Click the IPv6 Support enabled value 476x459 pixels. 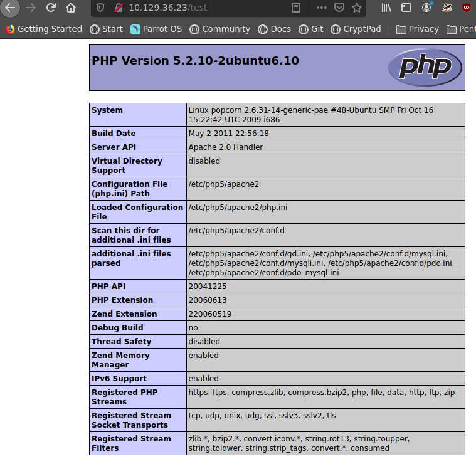coord(203,379)
